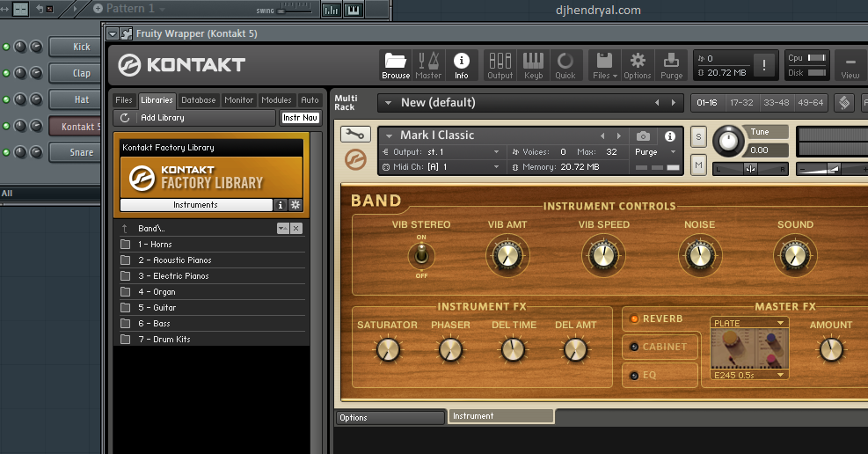The image size is (868, 454).
Task: Toggle the REVERB effect
Action: point(634,319)
